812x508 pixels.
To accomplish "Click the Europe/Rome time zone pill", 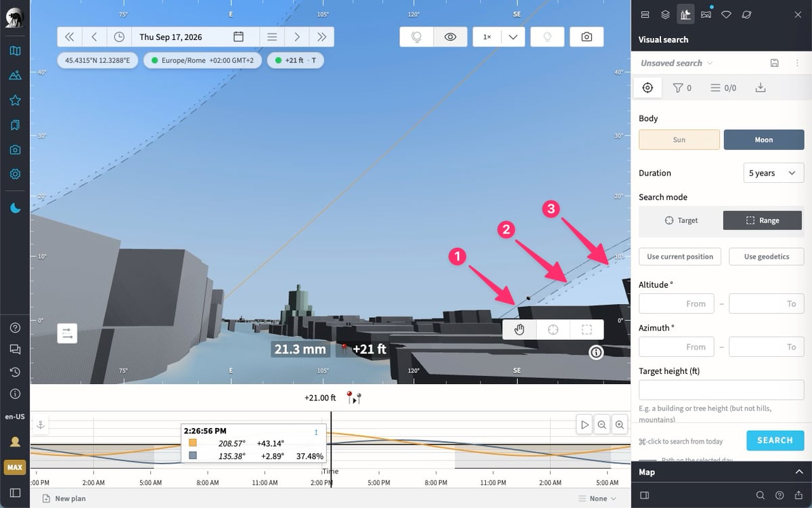I will click(x=202, y=60).
